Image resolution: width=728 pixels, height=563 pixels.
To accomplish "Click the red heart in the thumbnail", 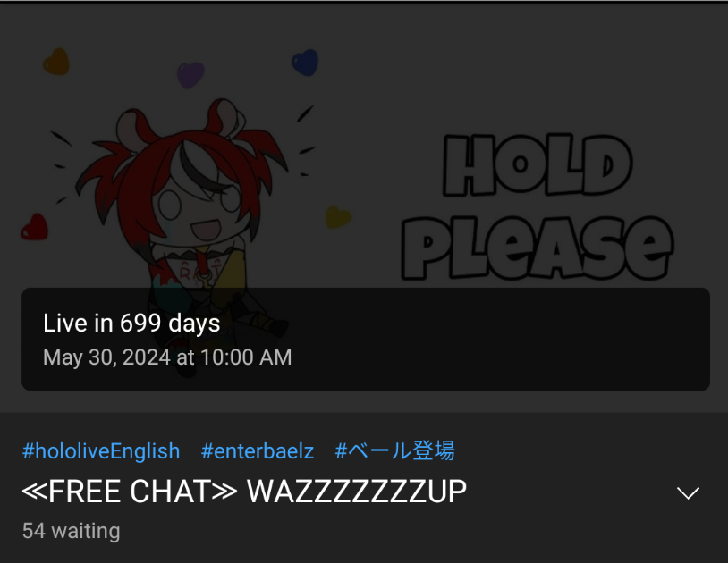I will tap(35, 227).
